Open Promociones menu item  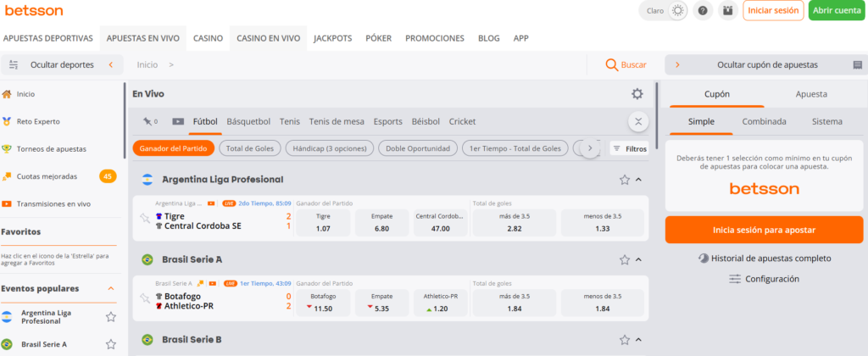coord(435,38)
